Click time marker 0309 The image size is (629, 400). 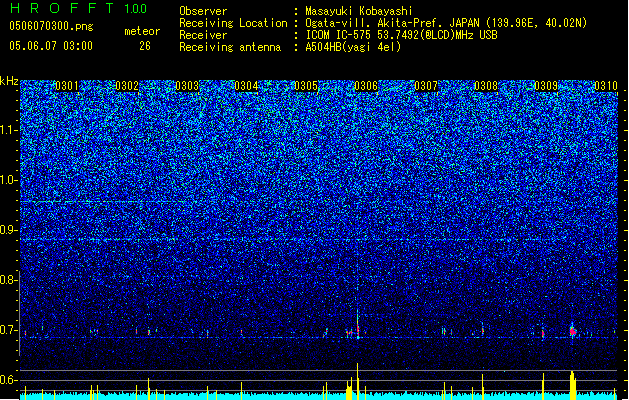click(546, 86)
